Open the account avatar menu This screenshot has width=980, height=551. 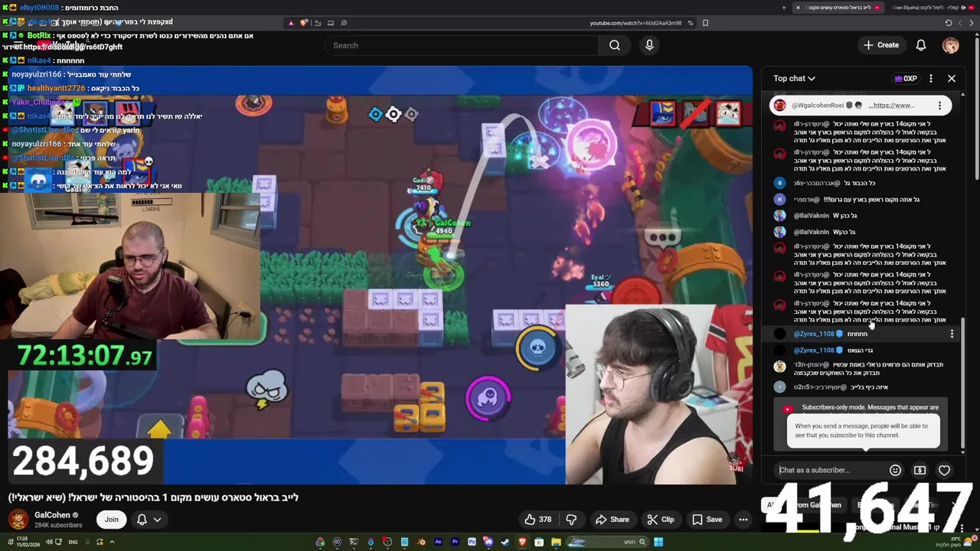[x=950, y=45]
